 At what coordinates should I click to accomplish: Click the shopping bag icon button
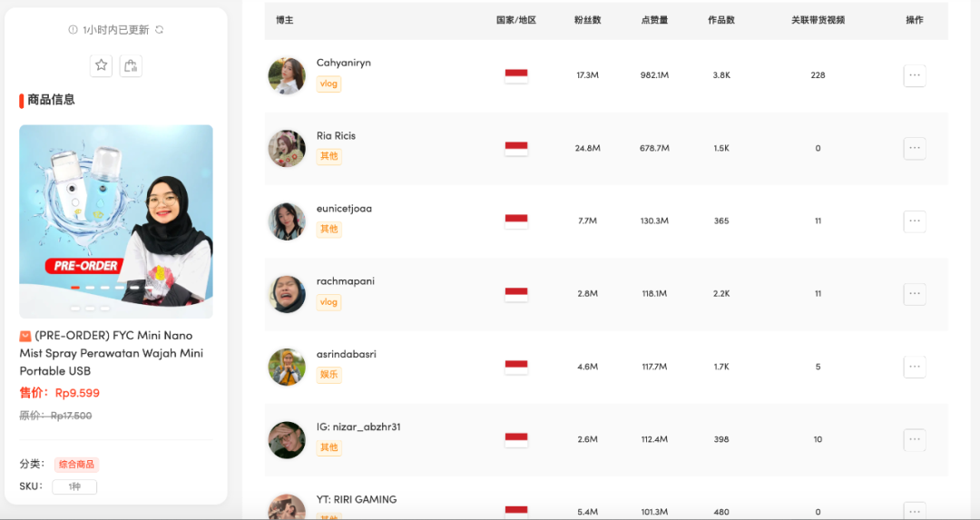(131, 65)
